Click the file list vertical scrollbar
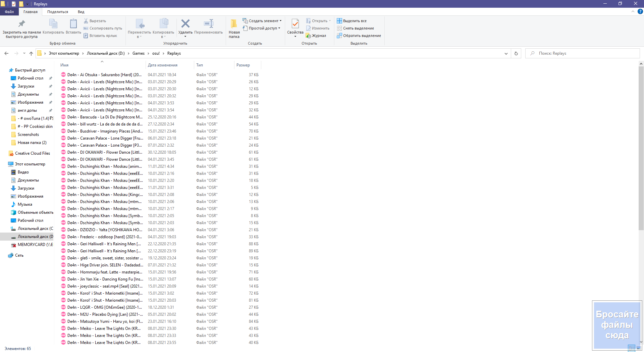This screenshot has width=644, height=352. click(x=641, y=148)
